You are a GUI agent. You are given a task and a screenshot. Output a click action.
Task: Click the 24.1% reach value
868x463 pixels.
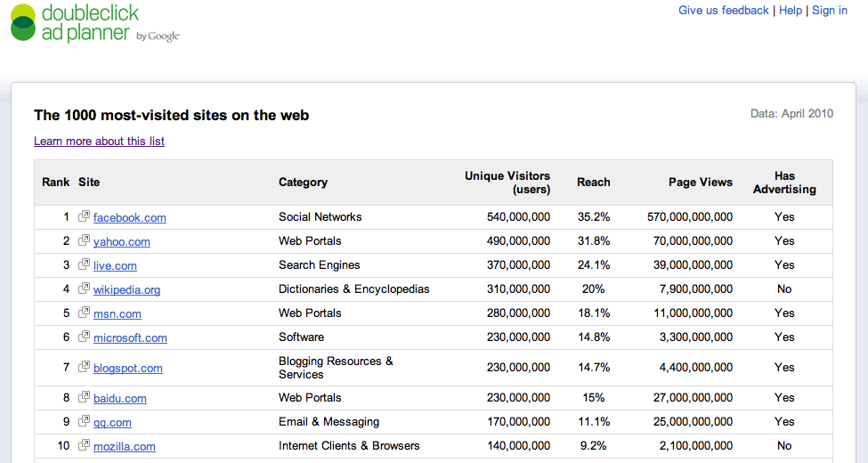pyautogui.click(x=594, y=264)
